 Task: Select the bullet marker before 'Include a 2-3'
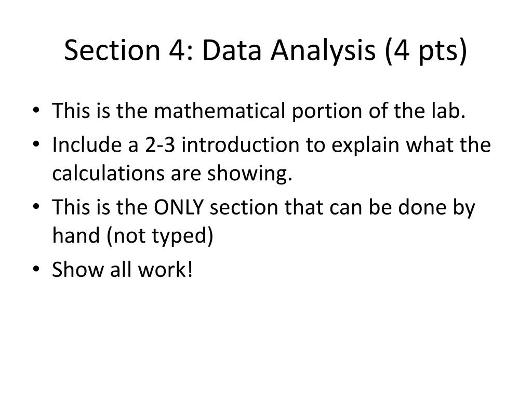[36, 144]
